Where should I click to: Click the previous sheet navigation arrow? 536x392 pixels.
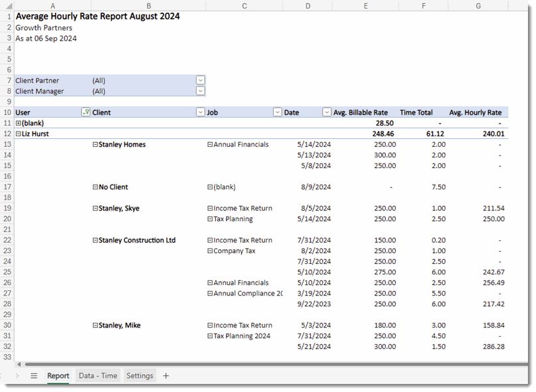[x=3, y=375]
